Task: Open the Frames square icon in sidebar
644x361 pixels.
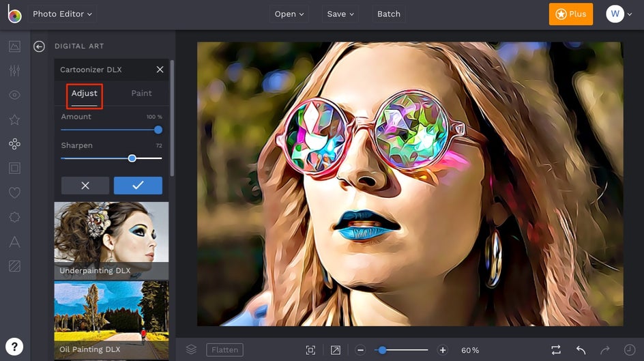Action: pyautogui.click(x=14, y=168)
